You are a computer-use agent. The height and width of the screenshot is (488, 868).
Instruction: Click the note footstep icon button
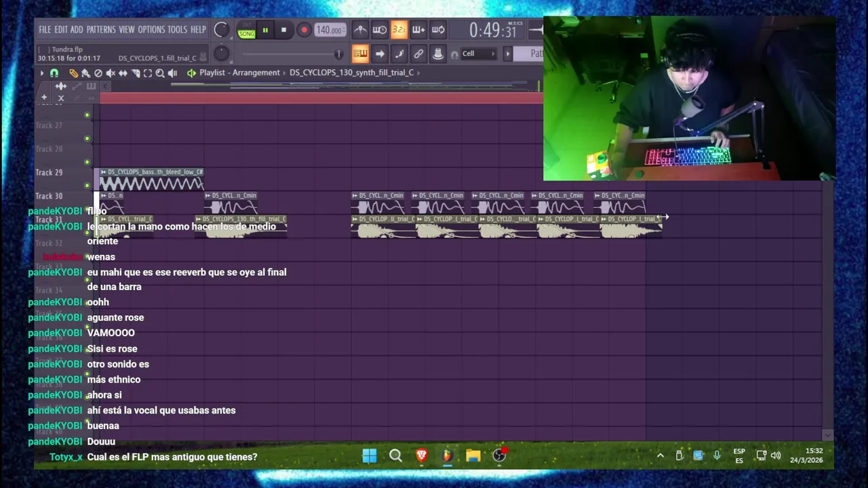tap(399, 54)
